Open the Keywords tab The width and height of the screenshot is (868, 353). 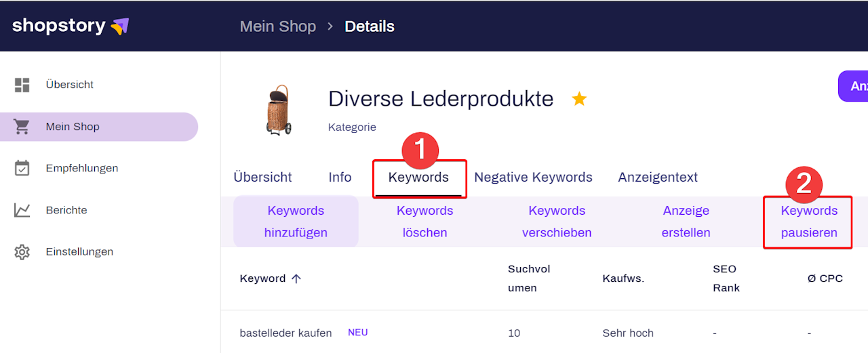point(418,178)
